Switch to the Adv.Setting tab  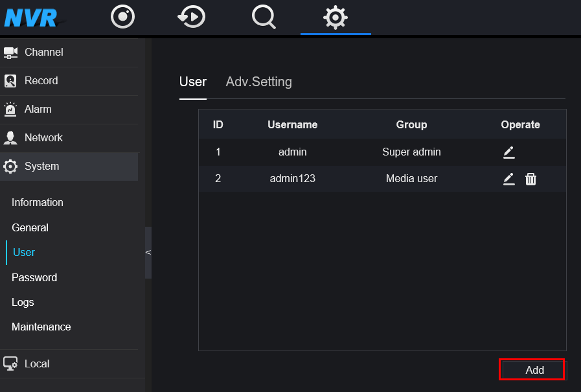coord(258,82)
